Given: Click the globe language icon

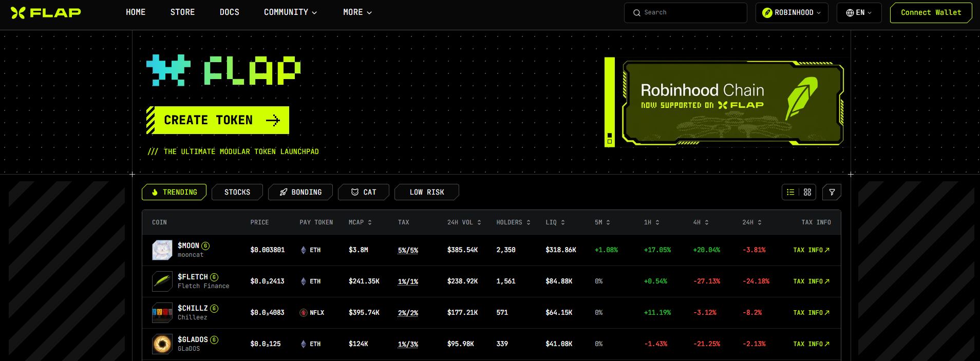Looking at the screenshot, I should [x=850, y=13].
